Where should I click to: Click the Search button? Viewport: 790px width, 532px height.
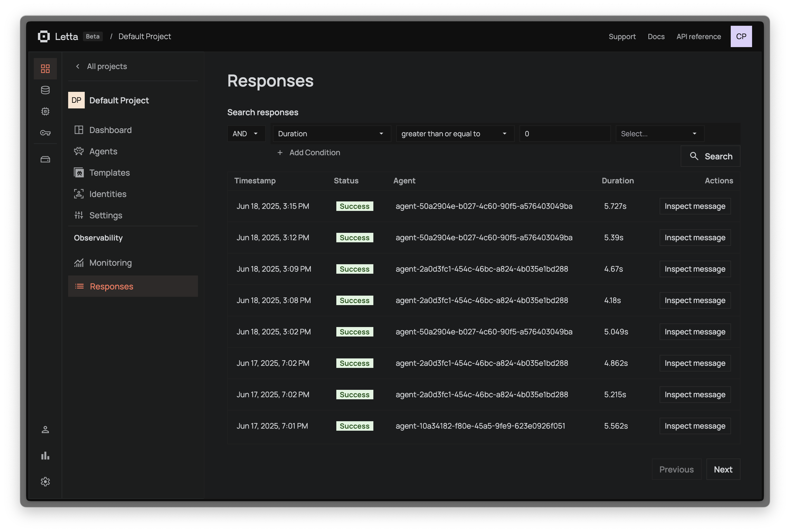point(710,156)
